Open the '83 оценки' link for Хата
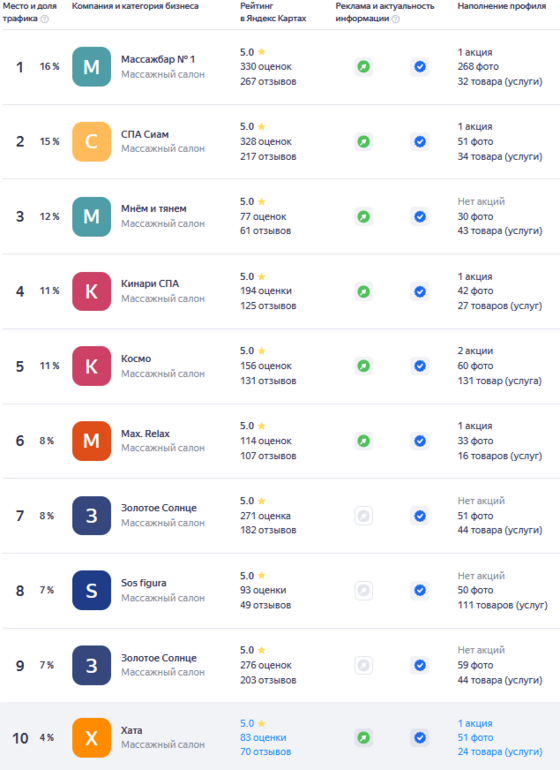This screenshot has width=560, height=770. [263, 738]
